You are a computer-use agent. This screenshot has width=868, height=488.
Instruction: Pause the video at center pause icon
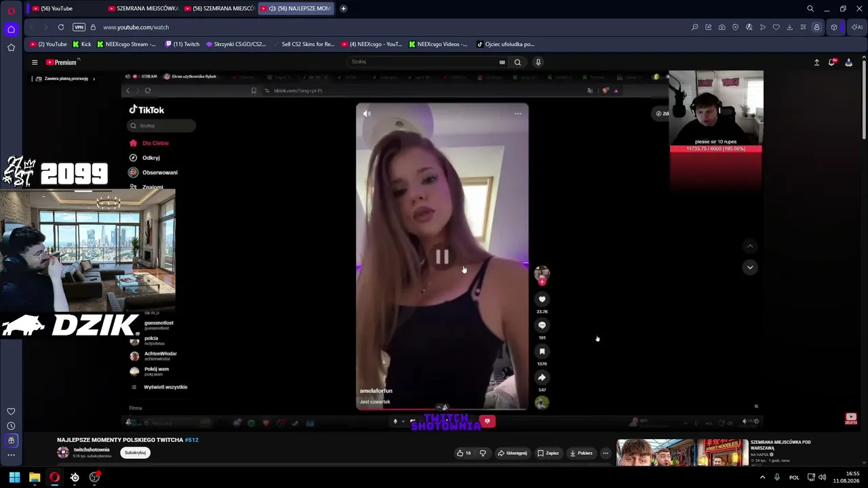[442, 257]
